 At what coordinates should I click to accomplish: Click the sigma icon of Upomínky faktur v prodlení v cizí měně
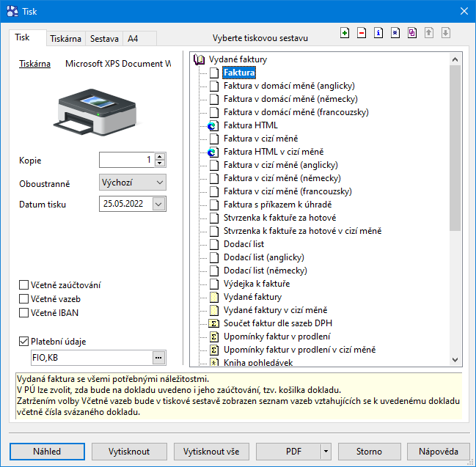point(213,350)
